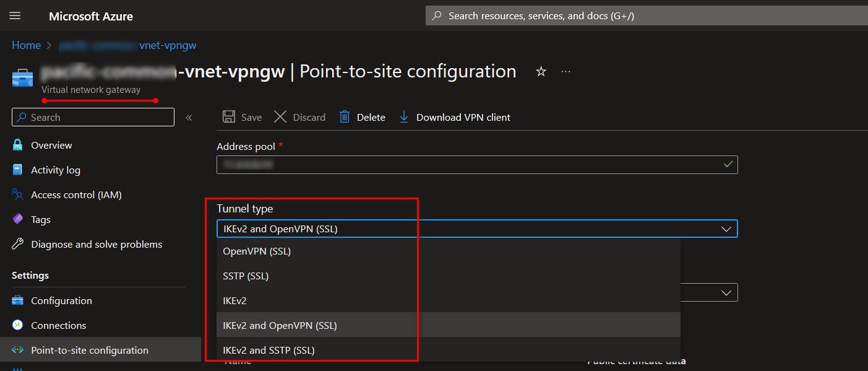This screenshot has height=371, width=868.
Task: Choose OpenVPN (SSL) tunnel type
Action: (x=449, y=251)
